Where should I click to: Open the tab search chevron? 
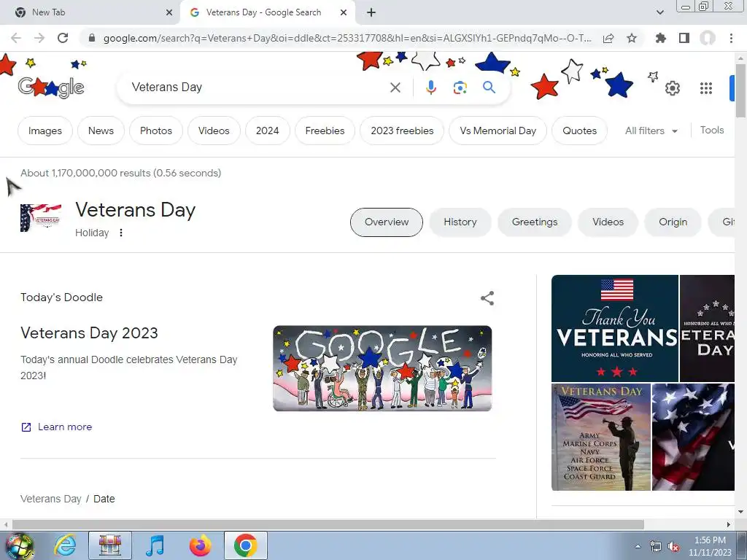(x=659, y=12)
